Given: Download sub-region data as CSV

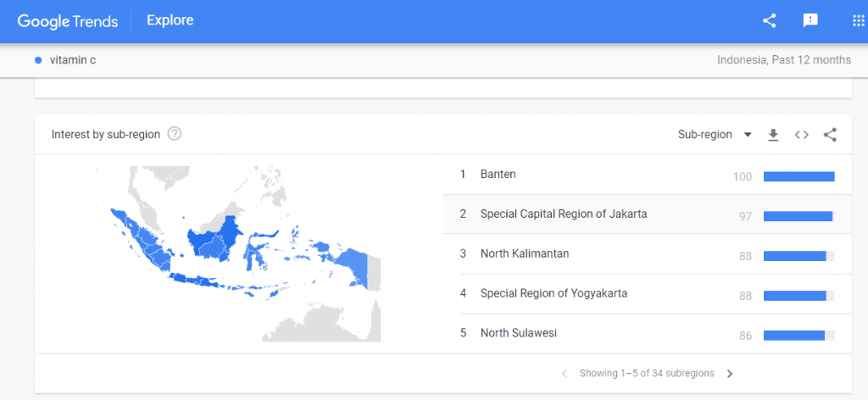Looking at the screenshot, I should click(773, 135).
